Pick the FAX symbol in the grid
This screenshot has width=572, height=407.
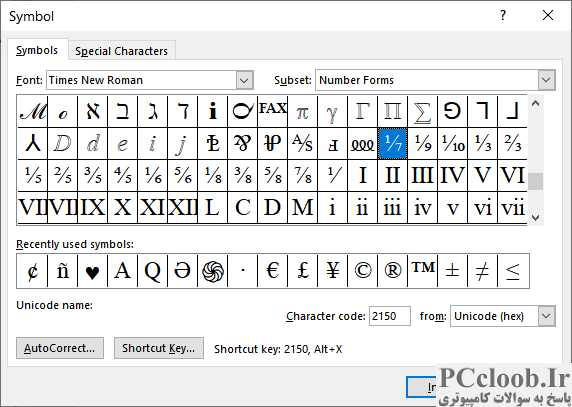click(273, 111)
